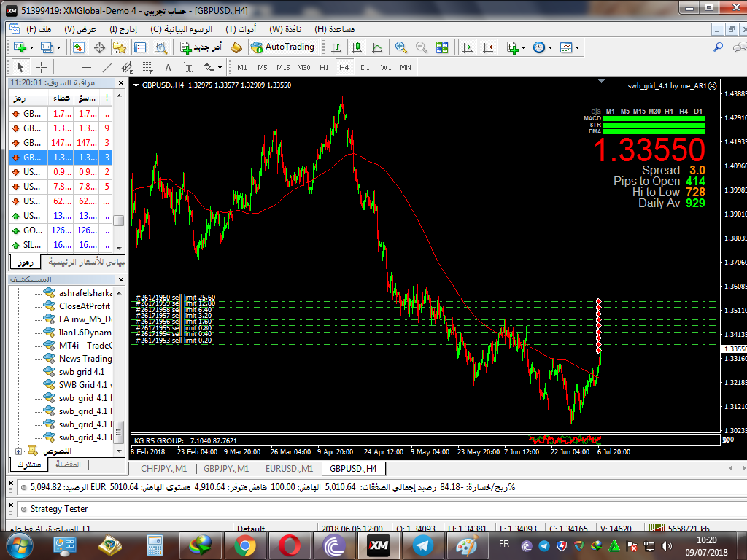The image size is (747, 560).
Task: Select the Fibonacci Retracement tool
Action: (147, 67)
